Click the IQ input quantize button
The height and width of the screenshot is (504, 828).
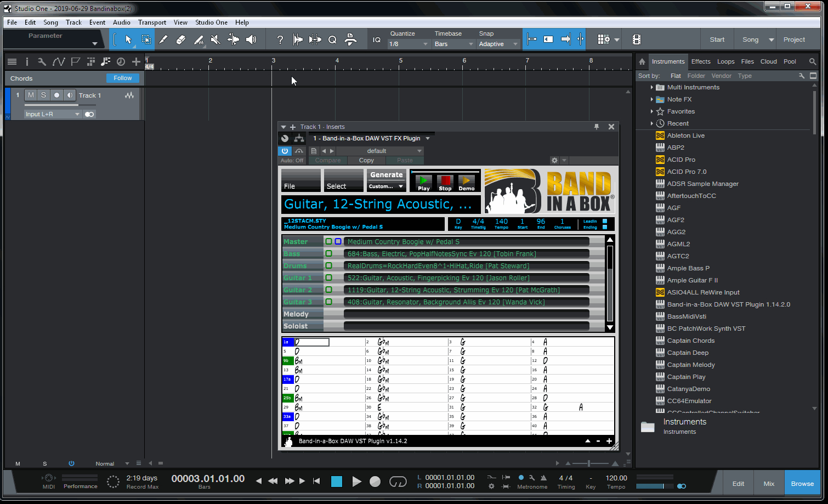(377, 39)
